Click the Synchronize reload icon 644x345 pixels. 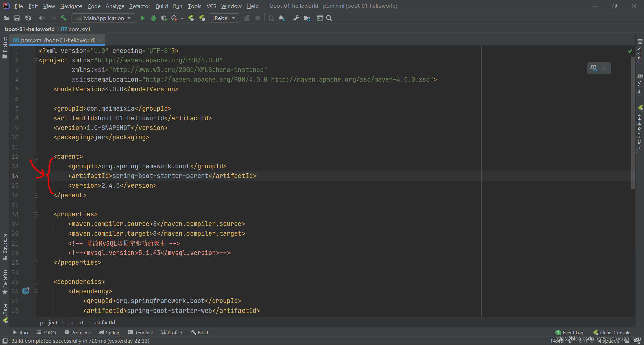tap(28, 18)
